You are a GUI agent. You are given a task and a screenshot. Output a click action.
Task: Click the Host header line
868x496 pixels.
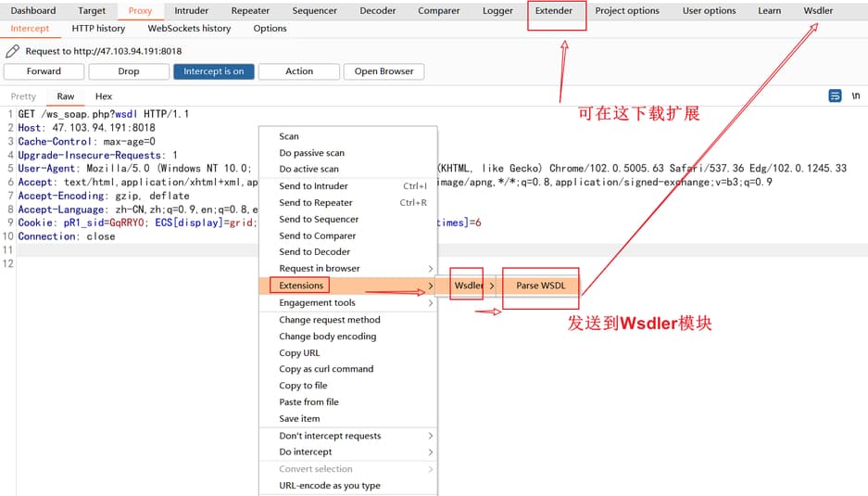tap(87, 128)
